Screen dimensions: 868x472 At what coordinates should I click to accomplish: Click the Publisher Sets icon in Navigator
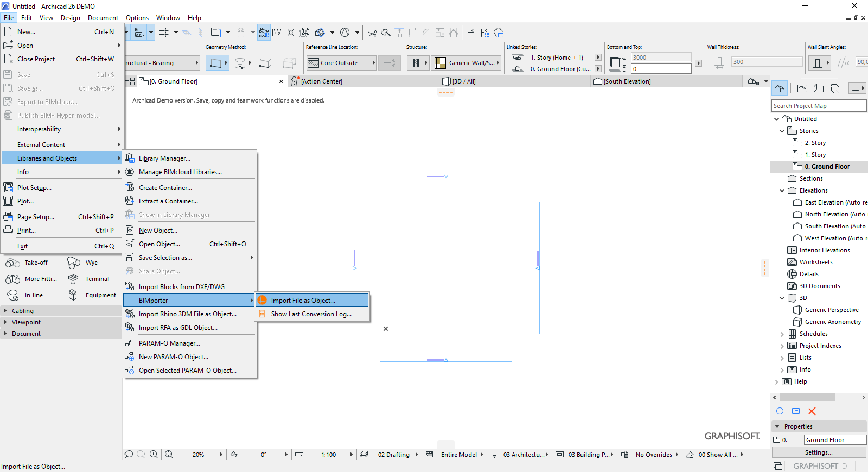click(835, 88)
